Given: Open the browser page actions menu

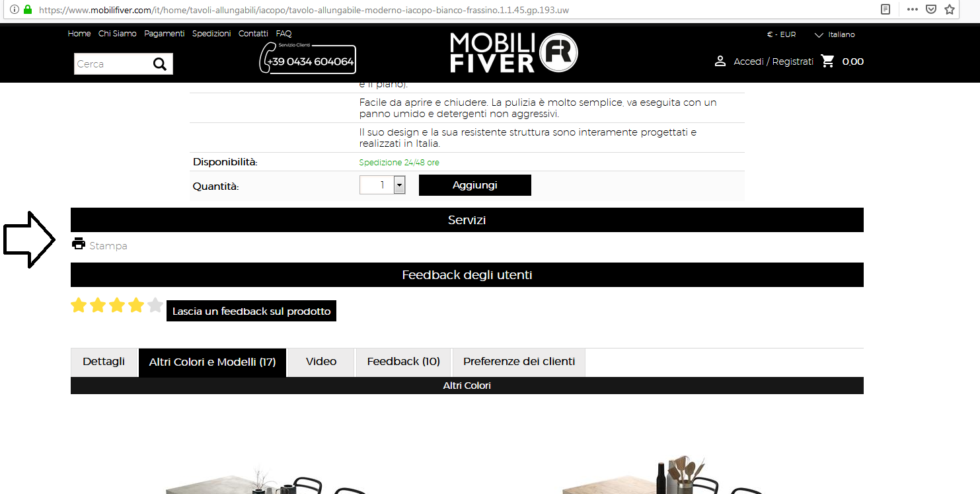Looking at the screenshot, I should click(x=913, y=10).
